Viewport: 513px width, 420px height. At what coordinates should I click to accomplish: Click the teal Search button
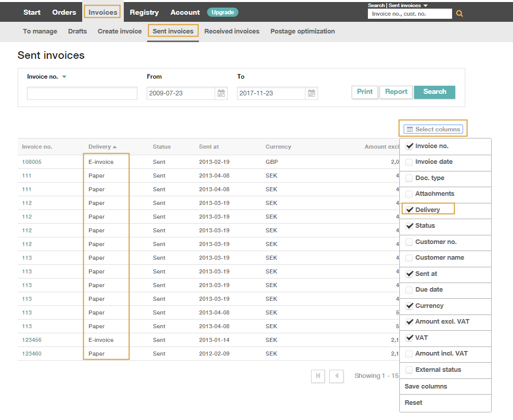tap(434, 92)
